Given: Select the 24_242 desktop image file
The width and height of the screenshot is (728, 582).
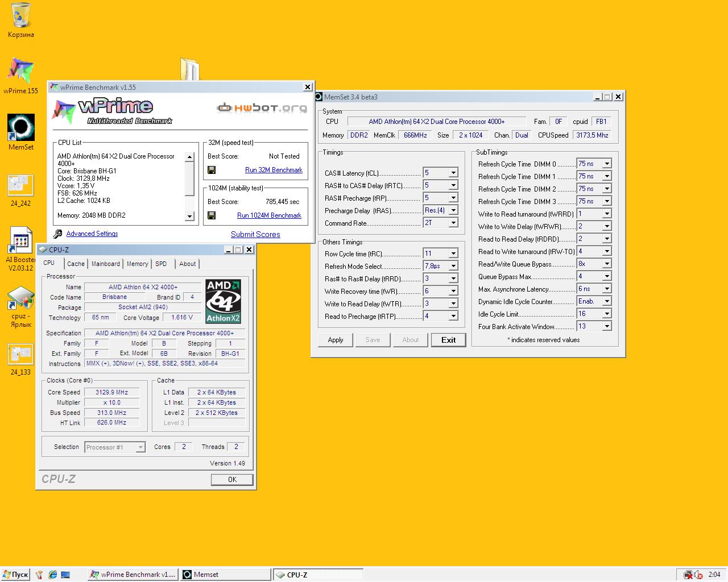Looking at the screenshot, I should point(21,190).
